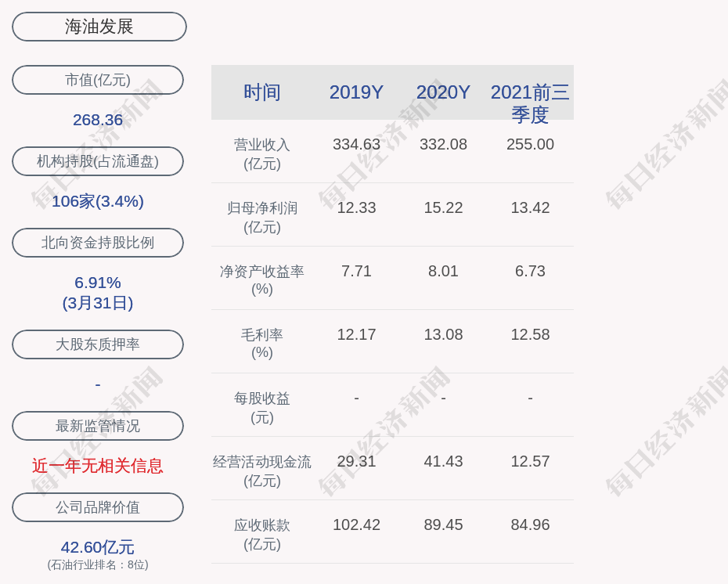Click the 2020 revenue value 332.08

click(x=443, y=144)
